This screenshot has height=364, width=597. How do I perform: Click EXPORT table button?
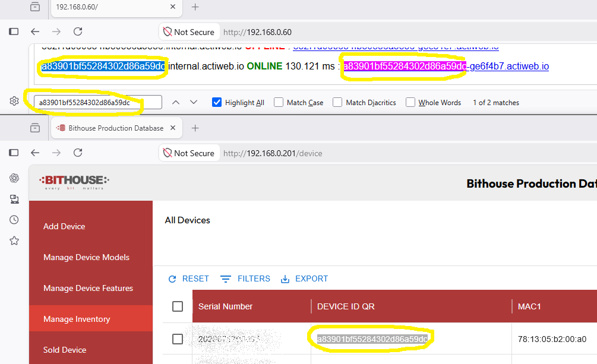pyautogui.click(x=304, y=278)
